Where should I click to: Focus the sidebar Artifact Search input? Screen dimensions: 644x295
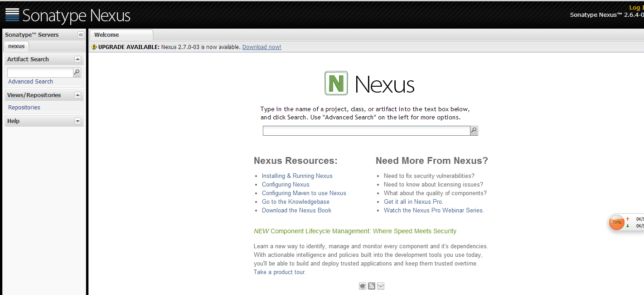40,73
